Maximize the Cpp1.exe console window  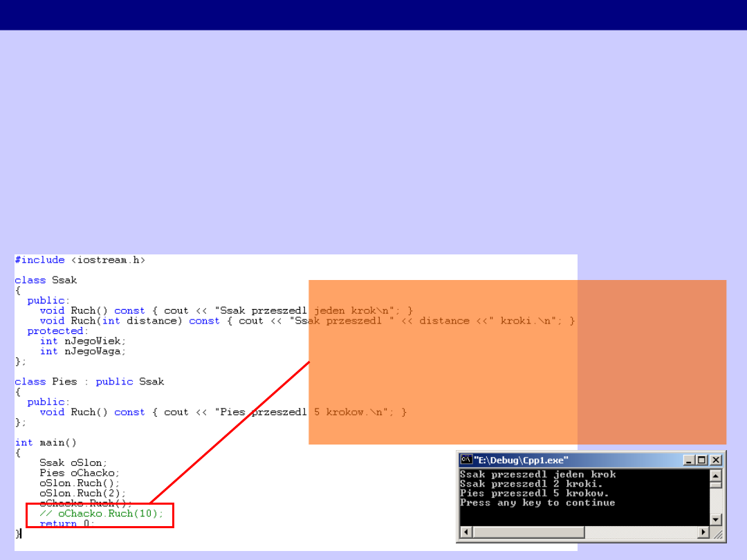tap(701, 460)
